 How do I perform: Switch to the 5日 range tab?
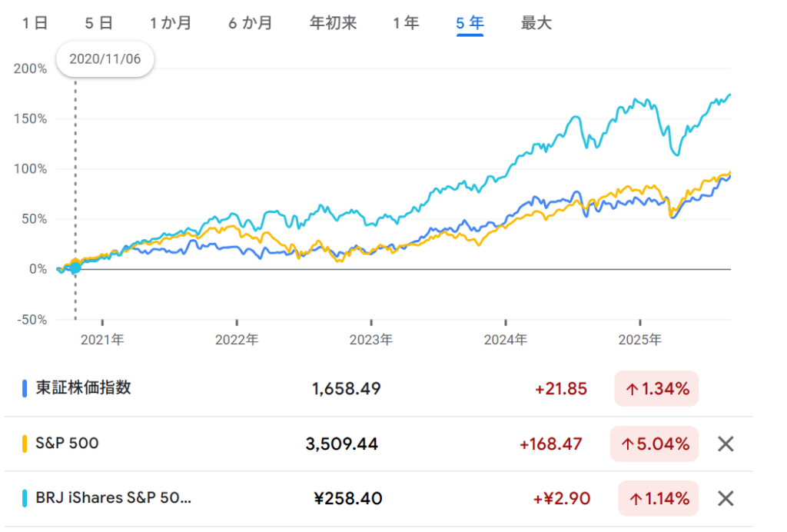(x=98, y=23)
